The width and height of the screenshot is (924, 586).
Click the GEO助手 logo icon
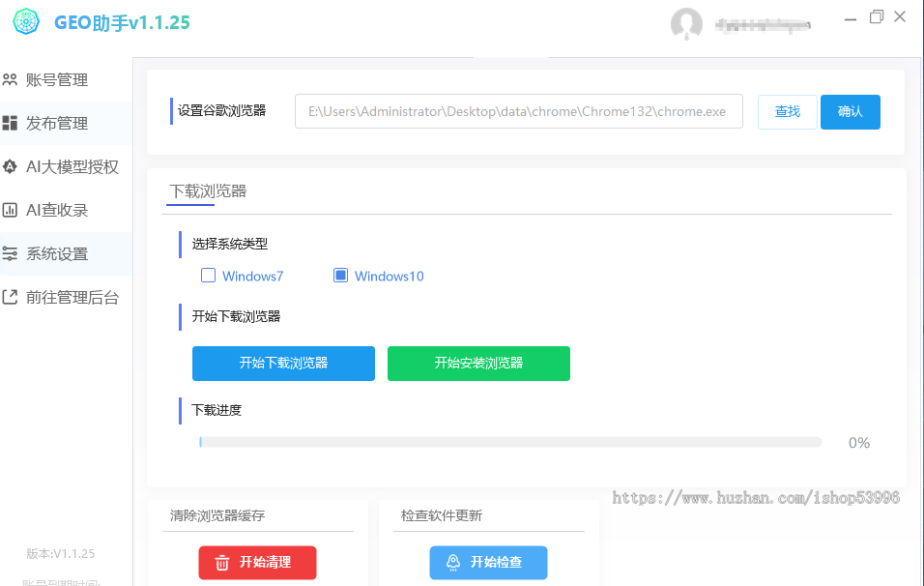[26, 21]
